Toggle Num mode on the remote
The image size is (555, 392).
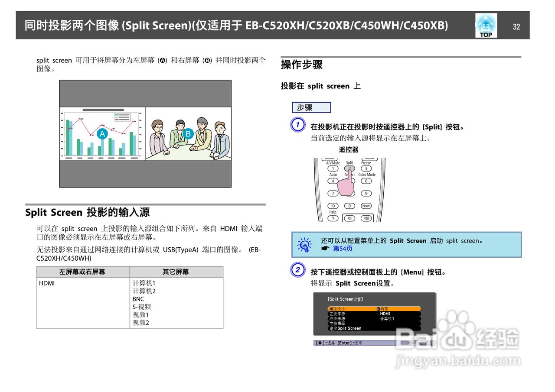coord(366,206)
